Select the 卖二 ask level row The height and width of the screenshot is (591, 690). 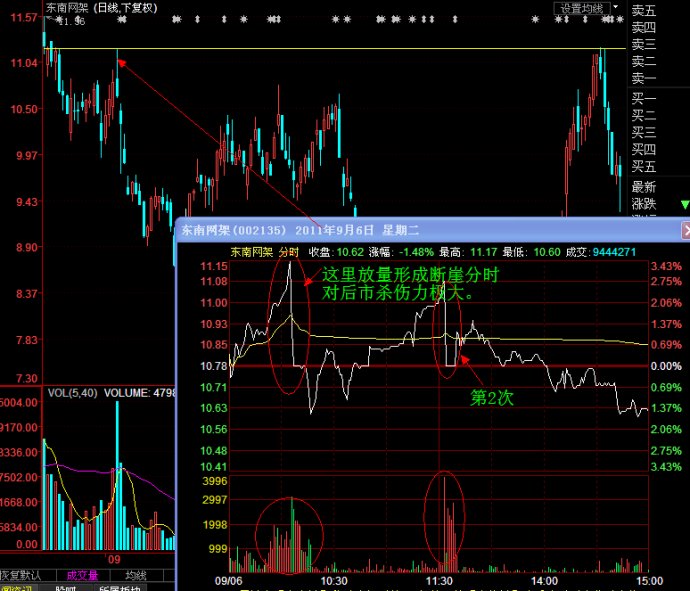[x=644, y=61]
